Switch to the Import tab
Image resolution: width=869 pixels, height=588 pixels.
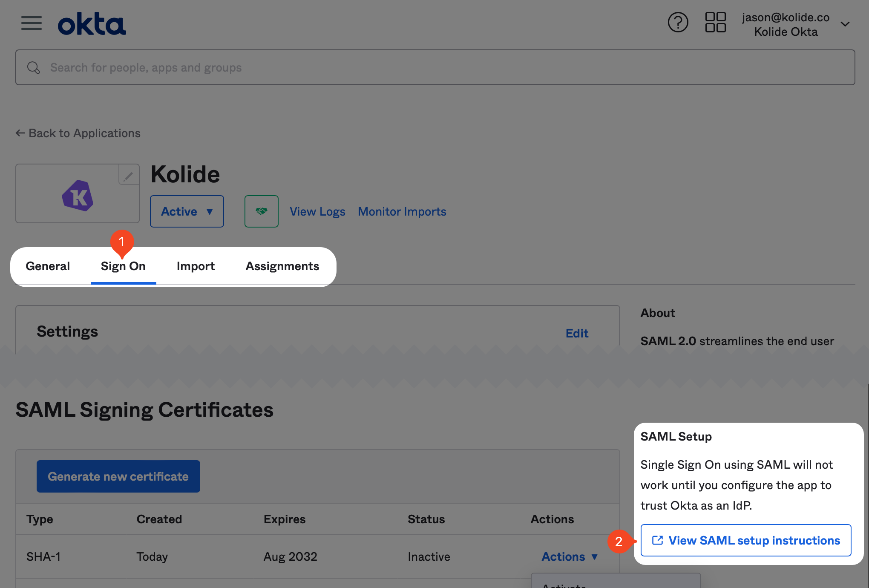(196, 266)
